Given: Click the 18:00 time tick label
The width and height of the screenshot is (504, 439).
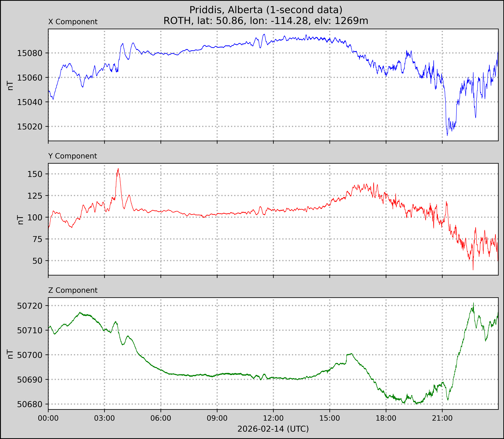Looking at the screenshot, I should [386, 418].
